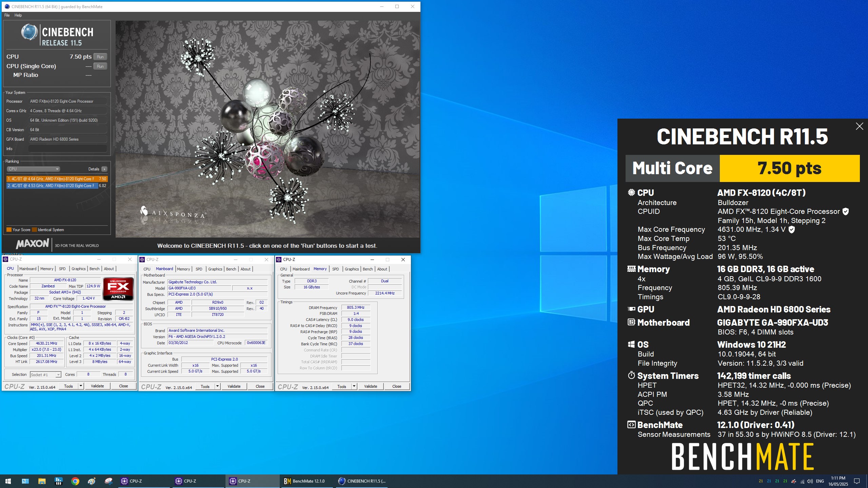The width and height of the screenshot is (868, 488).
Task: Click Close button in CPU-Z memory window
Action: (x=397, y=386)
